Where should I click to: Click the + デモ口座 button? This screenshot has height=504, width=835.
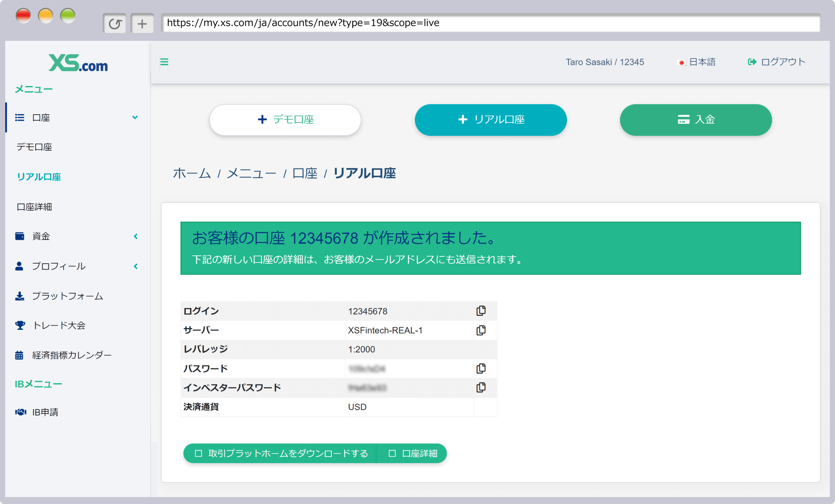pos(285,119)
